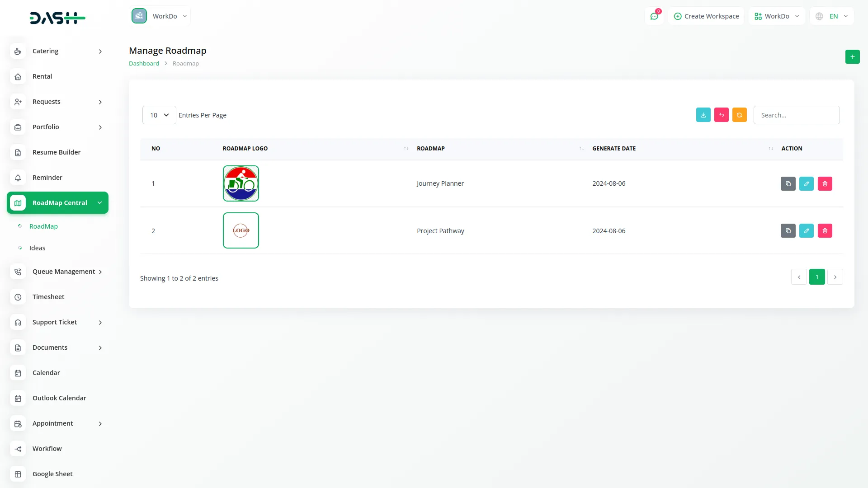Toggle the Roadmap column sort arrows
The image size is (868, 488).
pos(581,148)
